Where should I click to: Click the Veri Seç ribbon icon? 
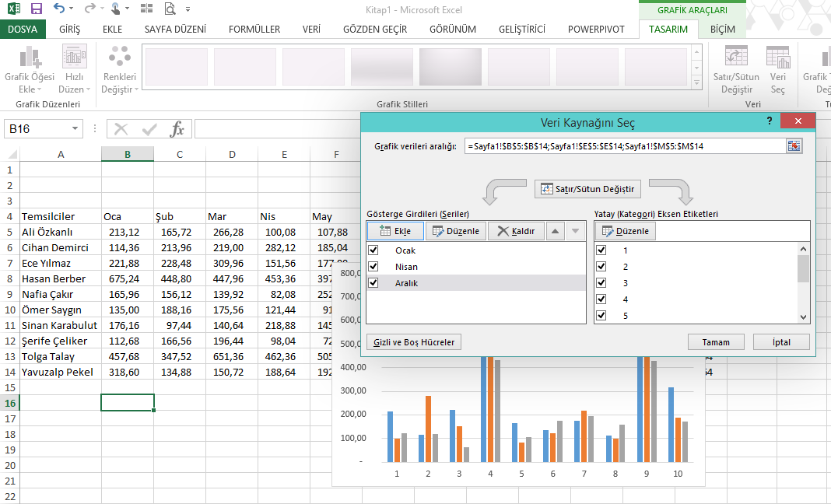tap(777, 58)
